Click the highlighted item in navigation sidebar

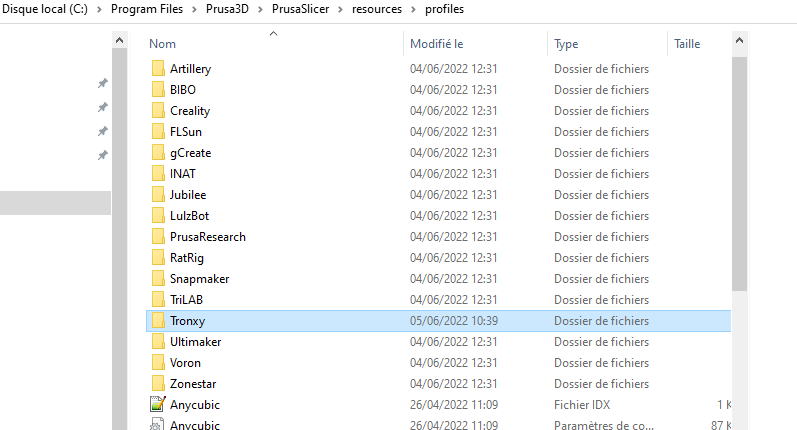pos(55,203)
